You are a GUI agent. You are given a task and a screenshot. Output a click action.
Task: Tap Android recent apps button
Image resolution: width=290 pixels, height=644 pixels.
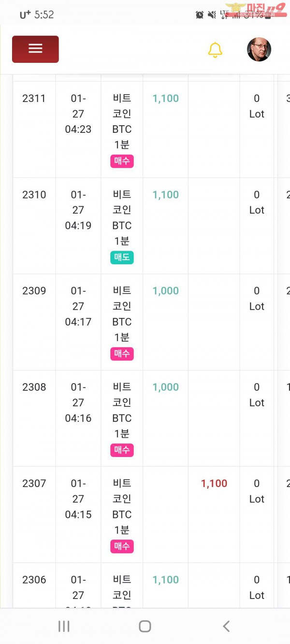tap(64, 626)
